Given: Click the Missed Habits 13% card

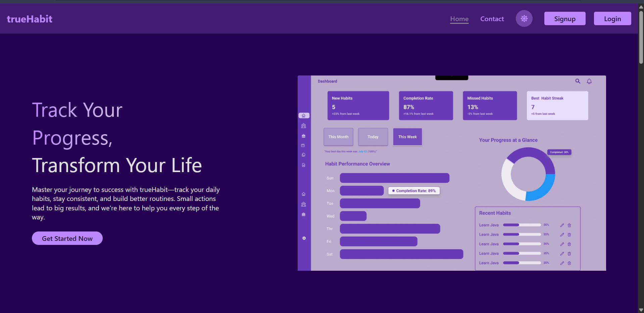Looking at the screenshot, I should pyautogui.click(x=490, y=106).
